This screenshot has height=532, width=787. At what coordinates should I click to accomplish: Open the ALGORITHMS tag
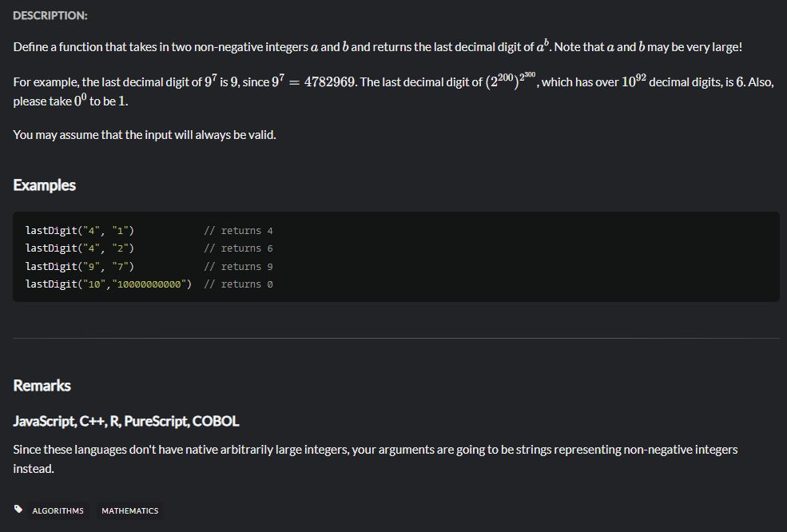point(58,511)
